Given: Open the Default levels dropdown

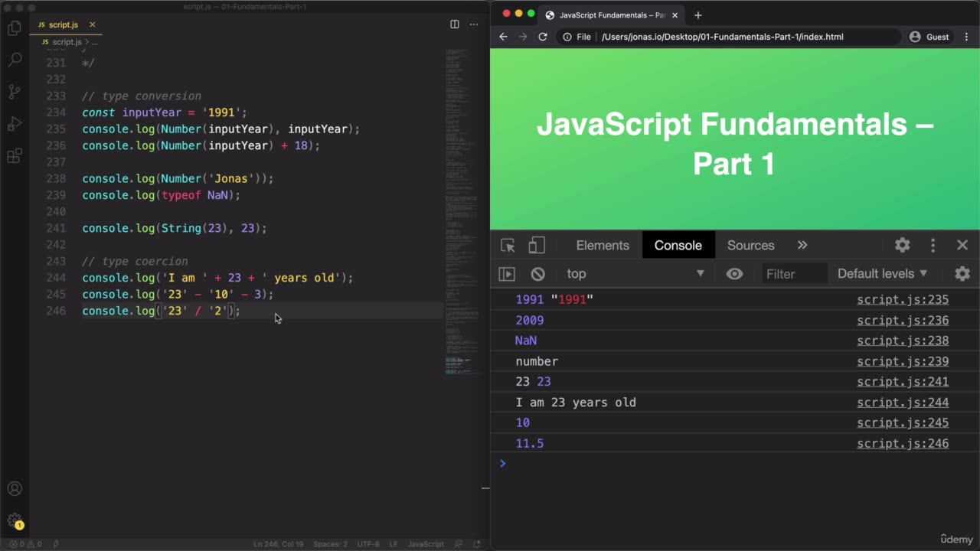Looking at the screenshot, I should pyautogui.click(x=882, y=274).
